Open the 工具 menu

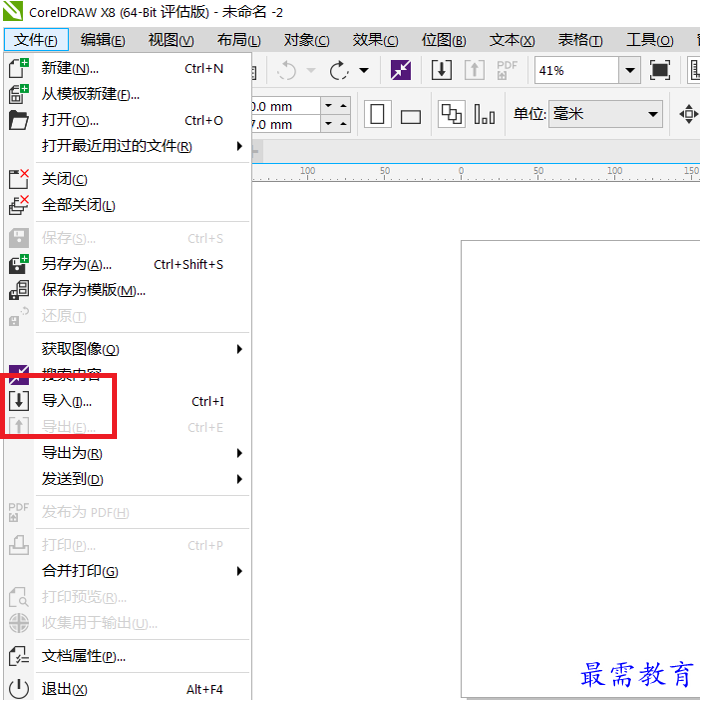[650, 40]
